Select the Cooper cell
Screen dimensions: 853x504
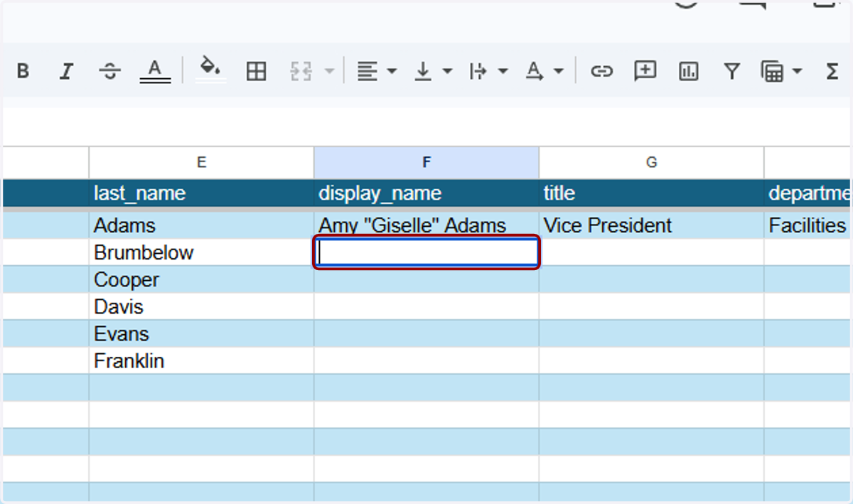click(x=201, y=280)
